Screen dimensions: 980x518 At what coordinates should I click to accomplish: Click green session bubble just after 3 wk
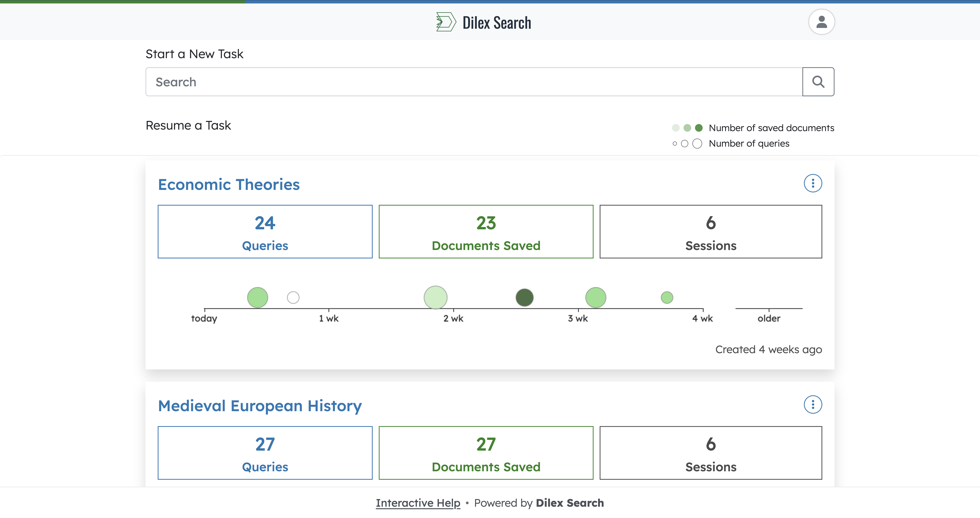(595, 297)
